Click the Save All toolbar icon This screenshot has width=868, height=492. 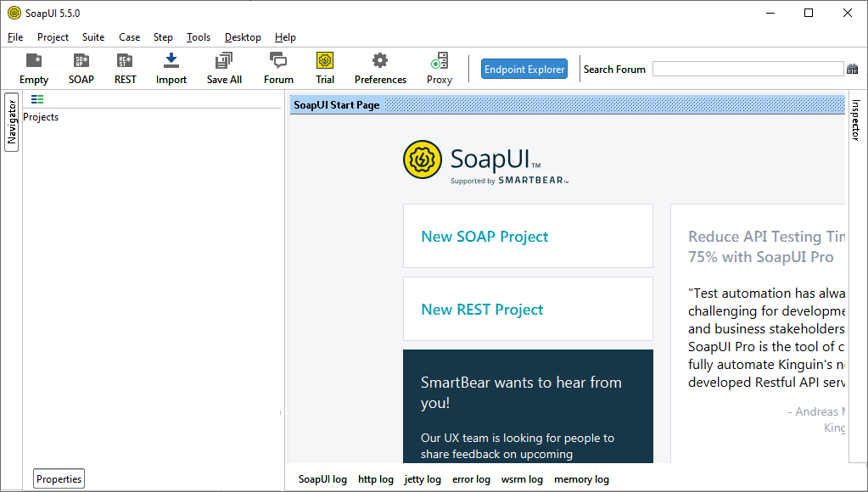click(x=224, y=68)
